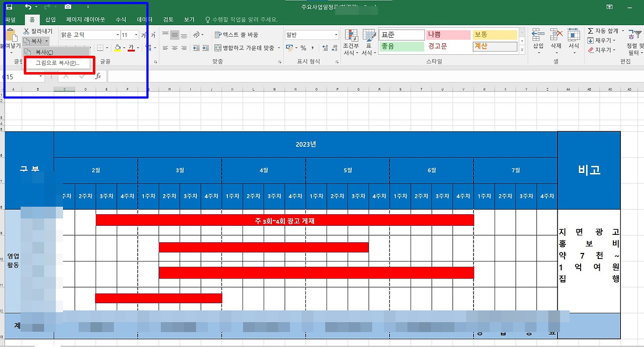This screenshot has width=644, height=347.
Task: Switch to the 삽입 ribbon tab
Action: click(50, 20)
